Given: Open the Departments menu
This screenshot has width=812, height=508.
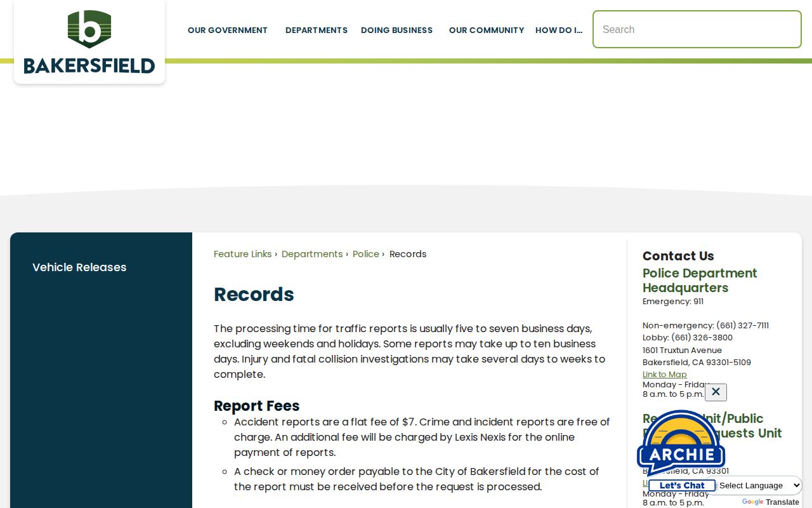Looking at the screenshot, I should (317, 30).
